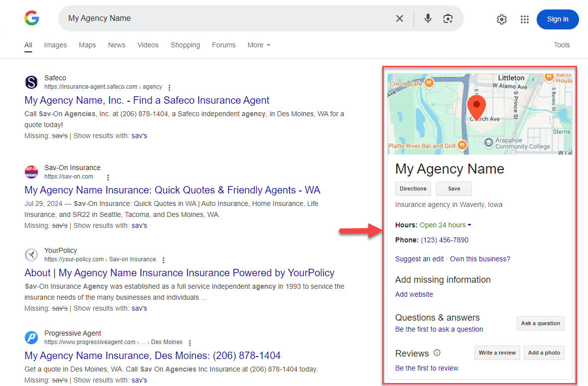The image size is (588, 386).
Task: Click Write a review button
Action: [497, 353]
